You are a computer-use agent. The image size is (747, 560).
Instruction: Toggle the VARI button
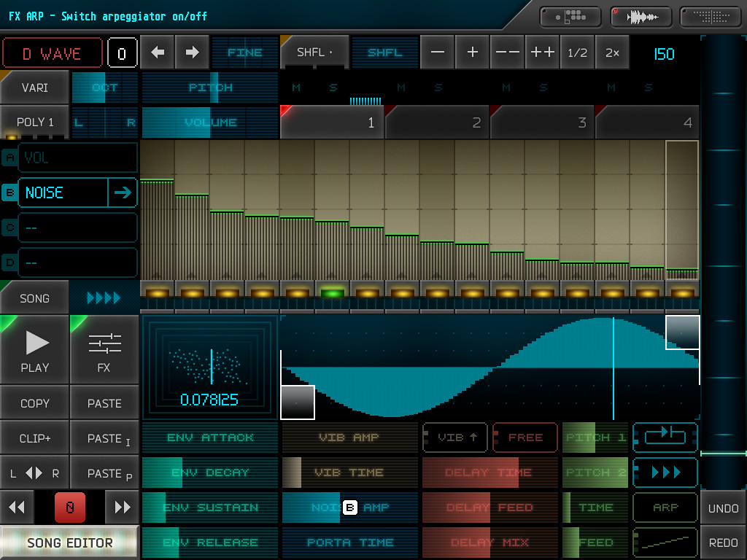pos(34,87)
